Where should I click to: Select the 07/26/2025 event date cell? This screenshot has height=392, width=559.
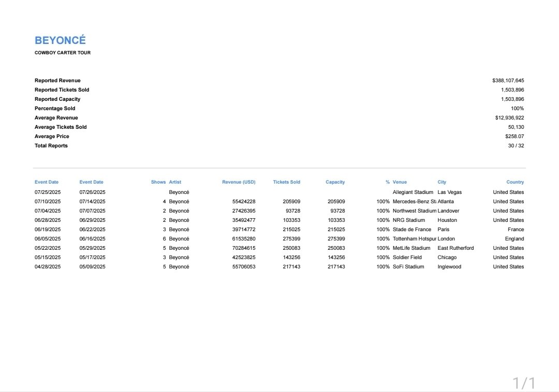pos(92,192)
